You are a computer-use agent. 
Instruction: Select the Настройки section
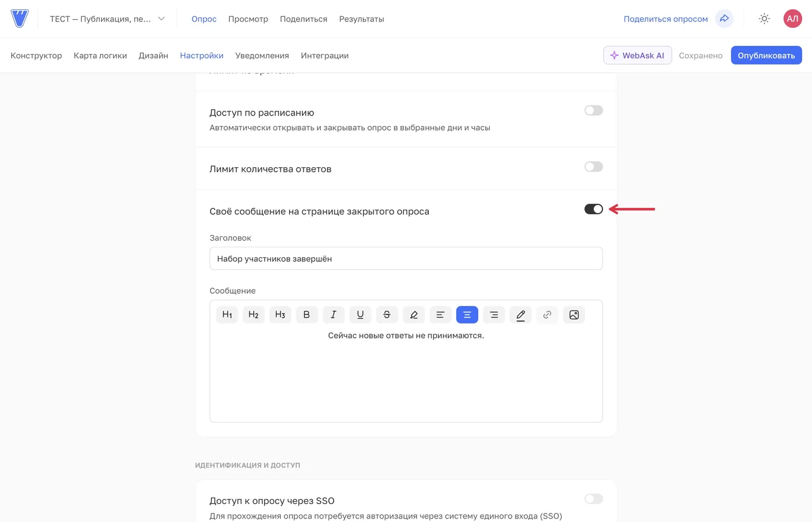tap(201, 56)
